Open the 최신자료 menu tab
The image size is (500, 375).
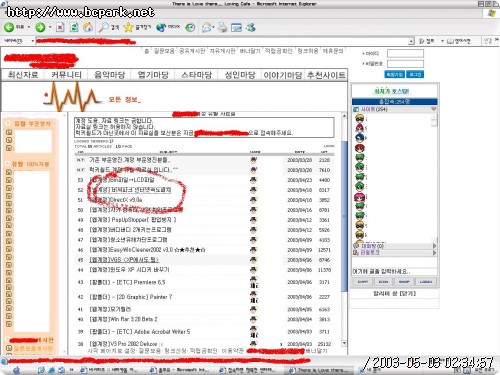click(23, 75)
